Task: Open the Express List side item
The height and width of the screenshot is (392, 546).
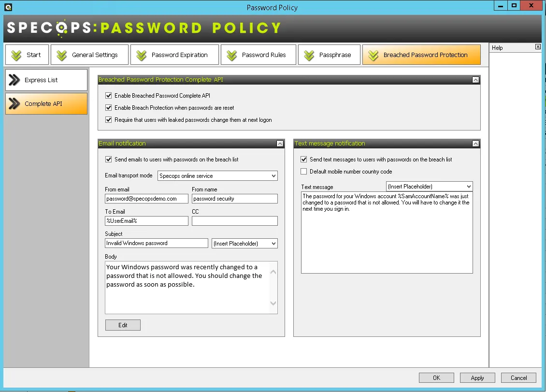Action: 46,80
